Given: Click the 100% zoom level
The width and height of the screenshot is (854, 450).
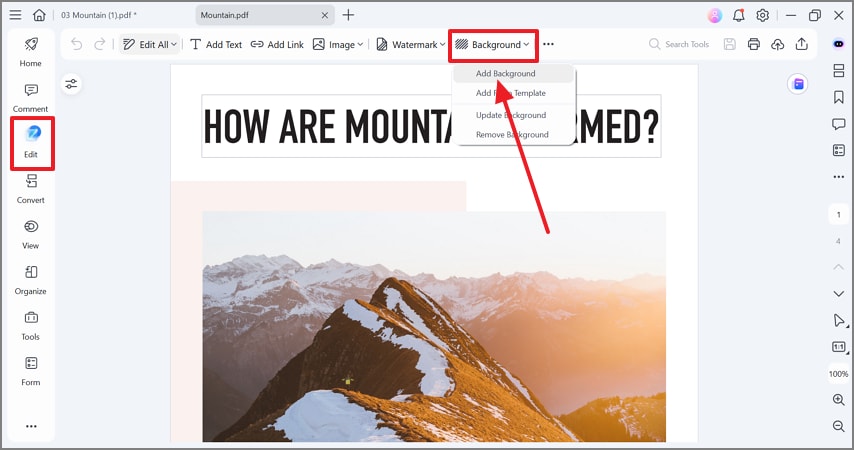Looking at the screenshot, I should click(x=839, y=374).
